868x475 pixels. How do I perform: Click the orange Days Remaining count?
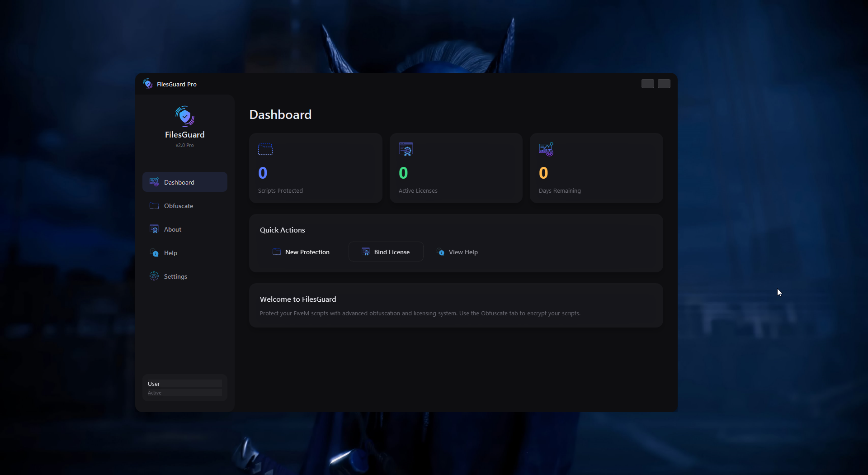543,173
